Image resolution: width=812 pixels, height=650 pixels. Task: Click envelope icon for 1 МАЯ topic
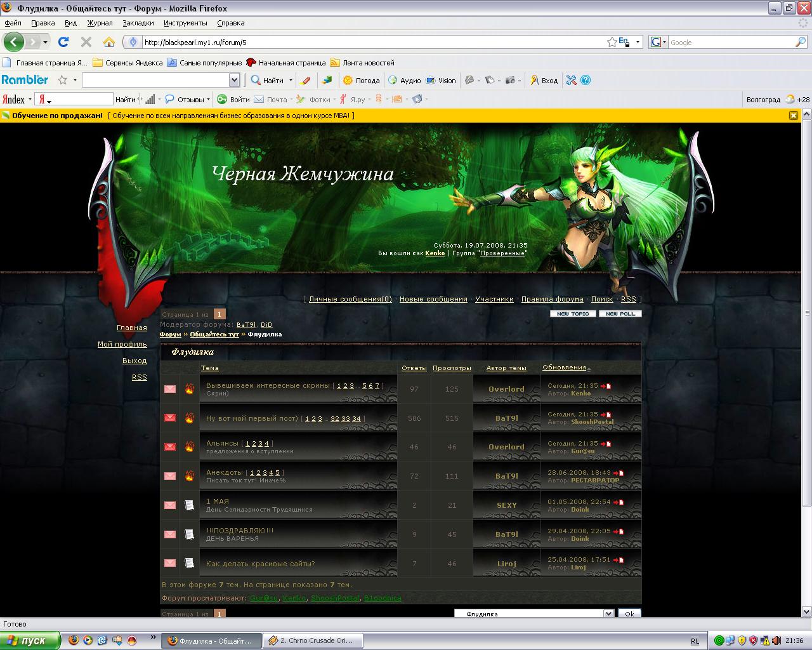(170, 505)
